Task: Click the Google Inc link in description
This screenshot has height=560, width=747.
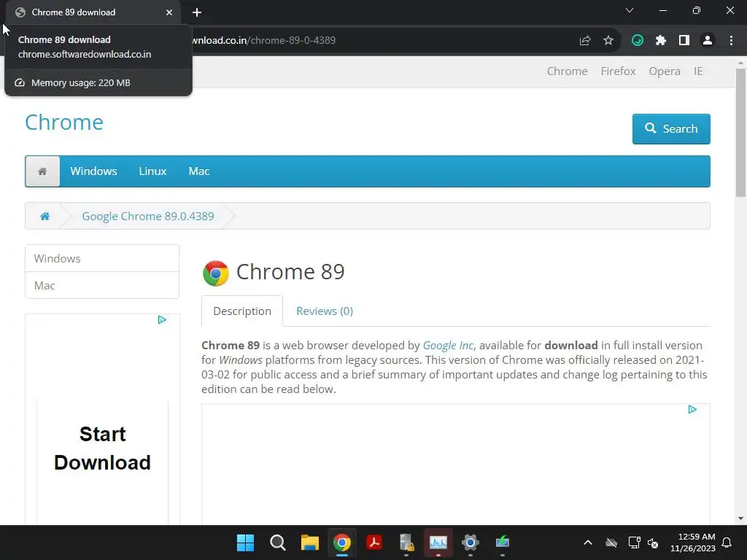Action: 448,345
